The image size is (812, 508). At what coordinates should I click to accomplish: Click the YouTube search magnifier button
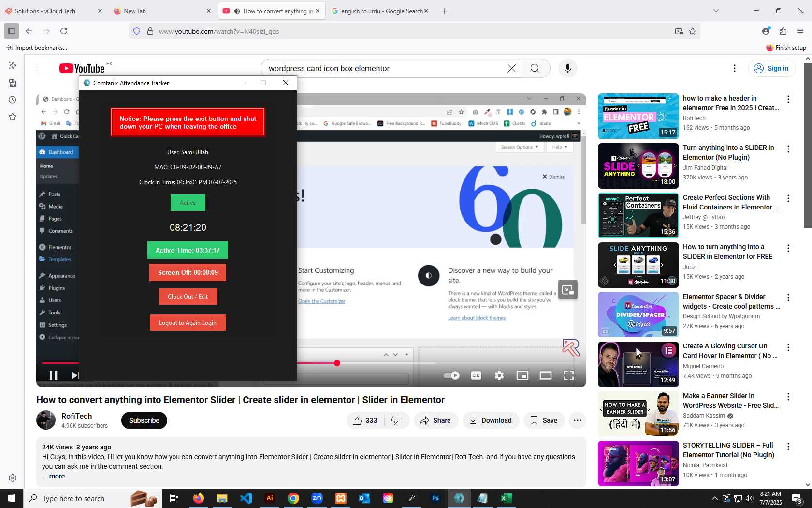(x=535, y=68)
